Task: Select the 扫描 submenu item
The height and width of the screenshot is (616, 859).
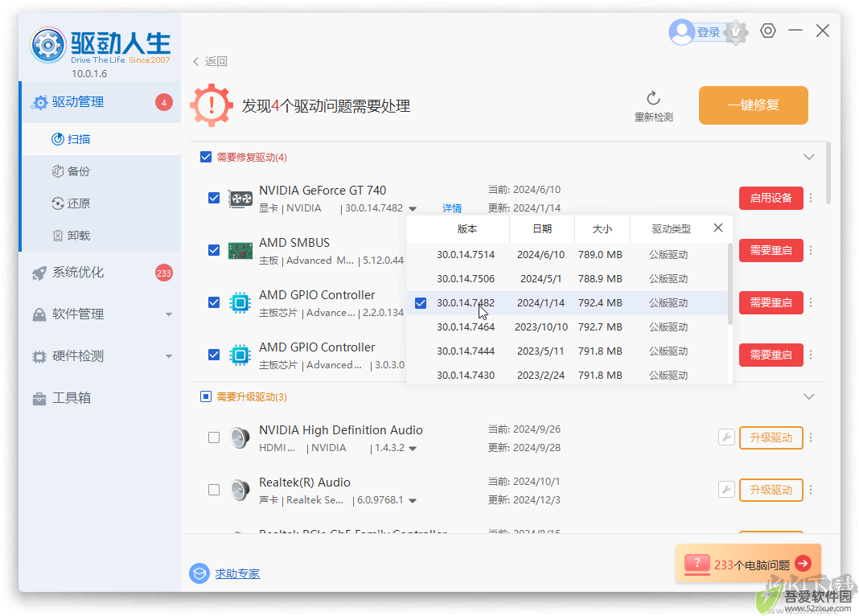Action: click(101, 139)
